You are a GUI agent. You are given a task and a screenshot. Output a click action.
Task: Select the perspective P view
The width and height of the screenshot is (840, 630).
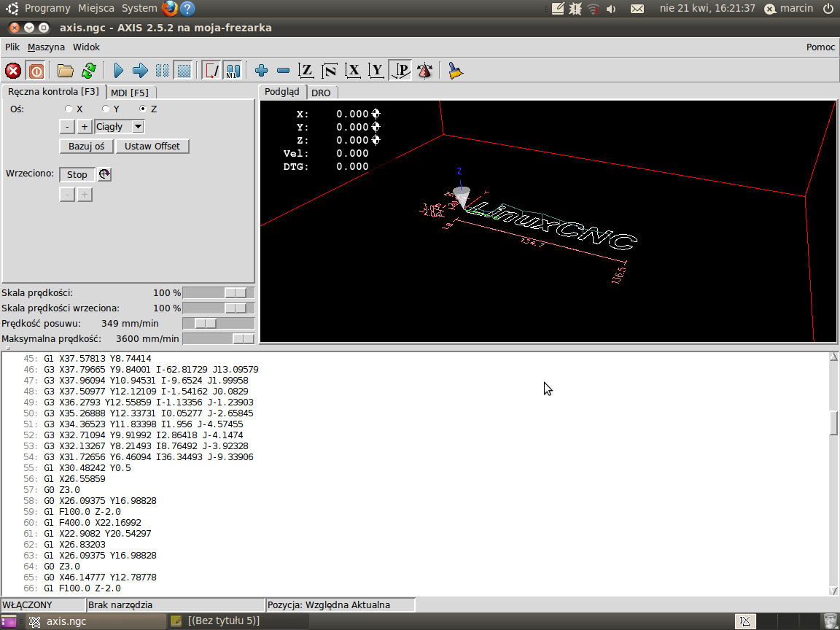point(400,71)
